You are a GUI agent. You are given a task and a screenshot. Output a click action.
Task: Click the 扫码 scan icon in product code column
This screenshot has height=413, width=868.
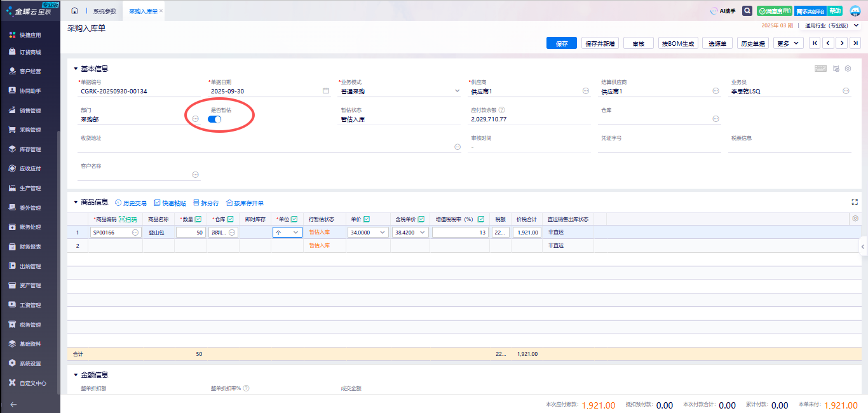click(x=128, y=219)
